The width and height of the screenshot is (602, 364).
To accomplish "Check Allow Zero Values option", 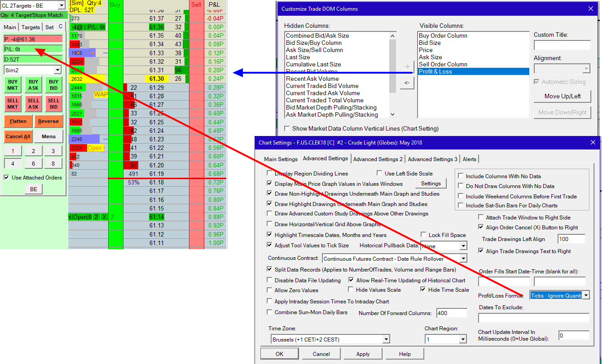I will pos(269,290).
